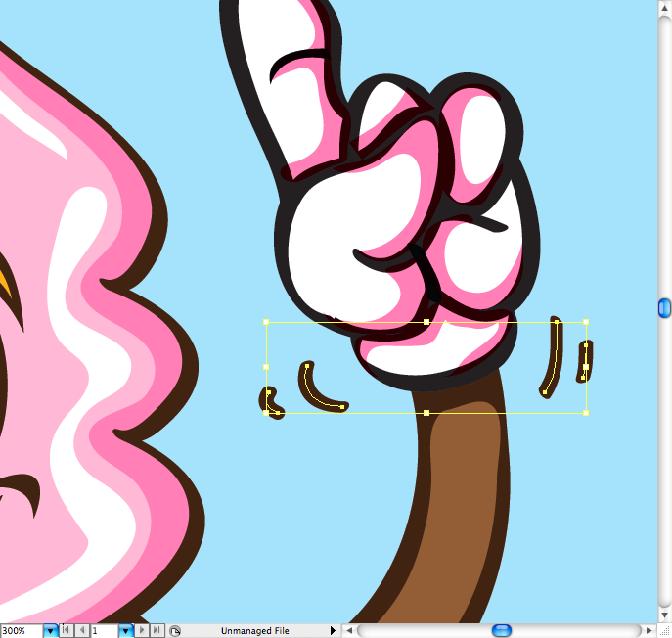Click the first page navigation button
Screen dimensions: 672x638
[67, 631]
